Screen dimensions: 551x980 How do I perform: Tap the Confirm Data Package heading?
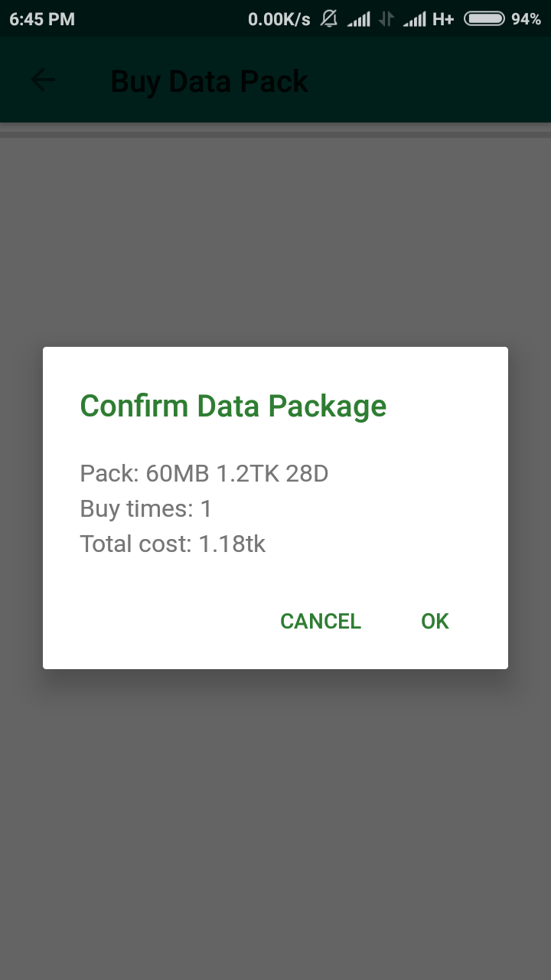click(x=233, y=406)
